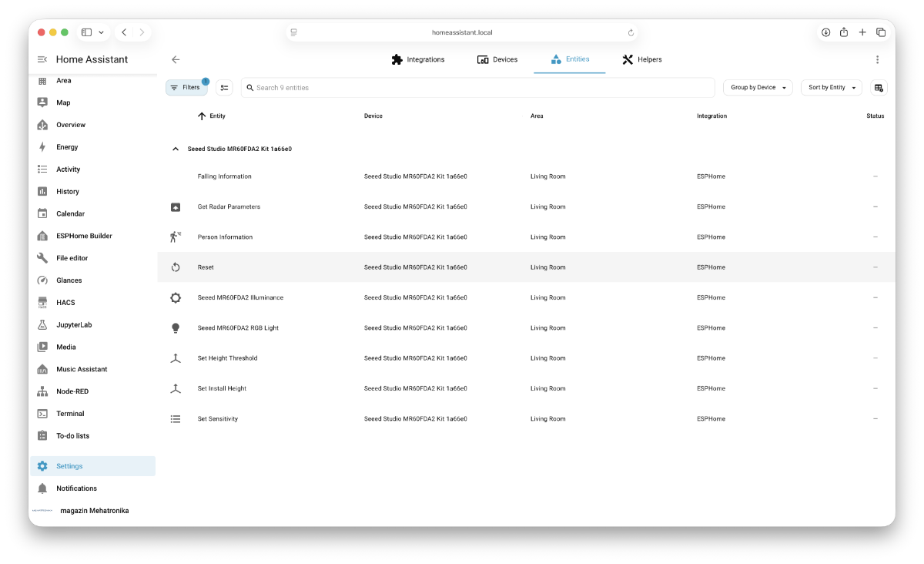Go to Overview dashboard
Viewport: 924px width, 564px height.
click(92, 125)
